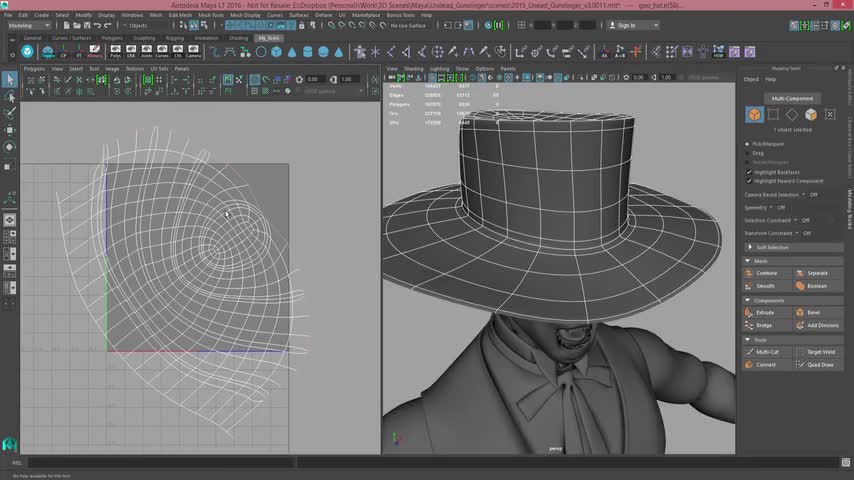
Task: Open the Mesh Tools menu
Action: pyautogui.click(x=211, y=15)
